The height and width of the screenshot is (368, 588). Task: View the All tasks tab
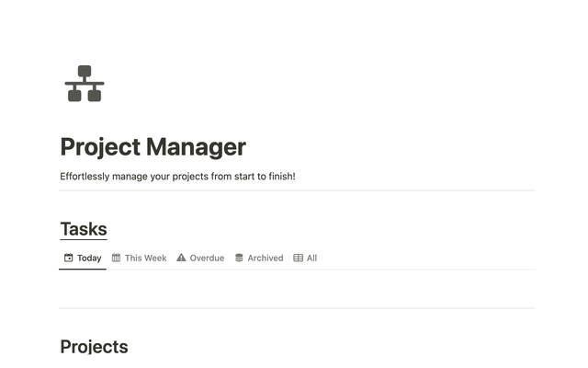[x=311, y=259]
